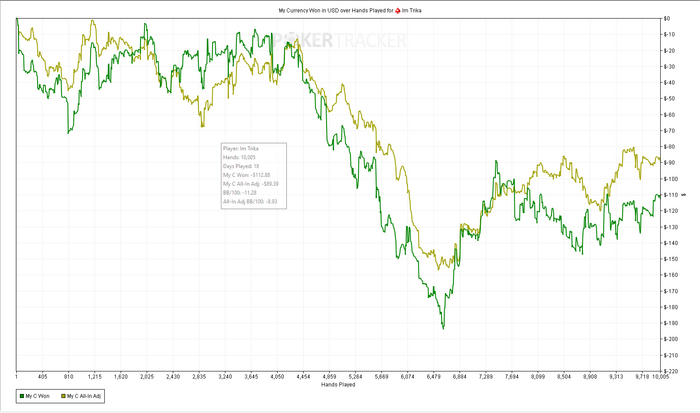Select the 'My C Won' legend label

point(38,396)
